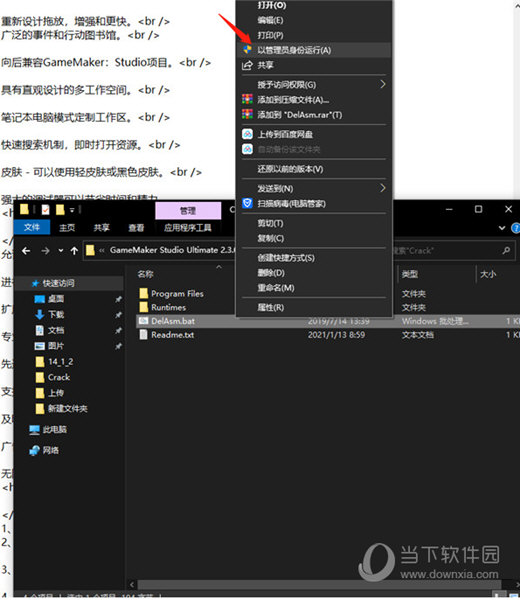The height and width of the screenshot is (600, 520).
Task: Click the 共享 share entry icon
Action: pyautogui.click(x=247, y=65)
